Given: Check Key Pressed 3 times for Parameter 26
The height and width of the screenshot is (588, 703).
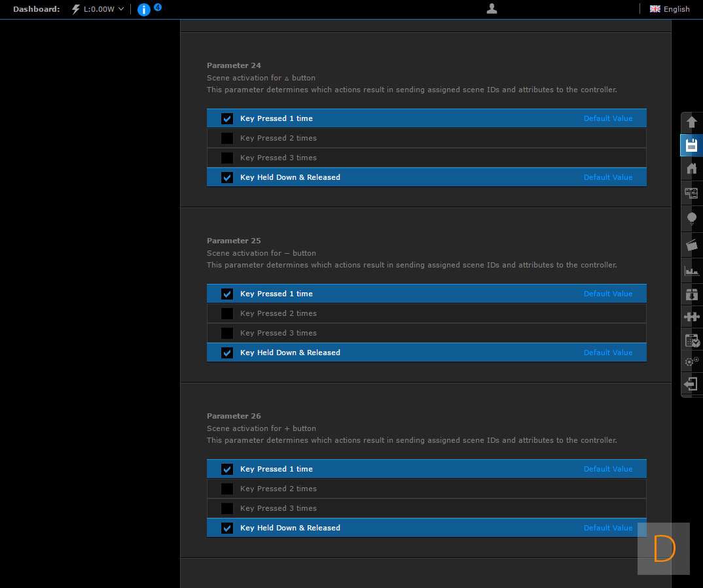Looking at the screenshot, I should click(227, 508).
